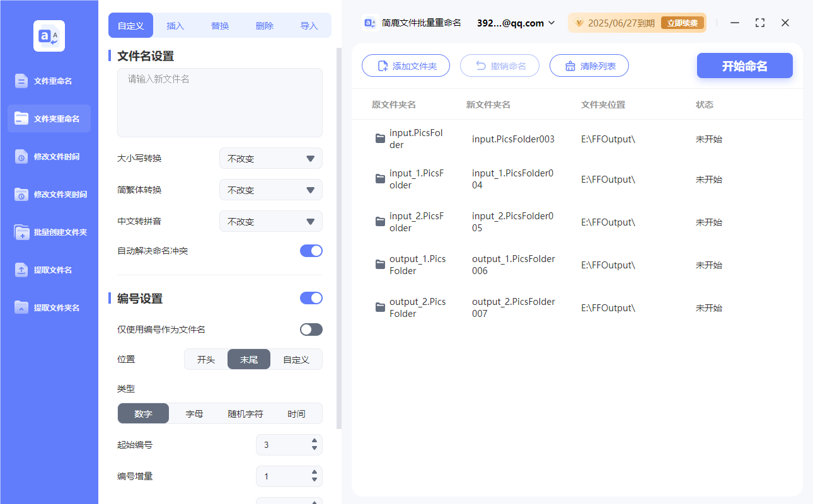The image size is (813, 504).
Task: Open the 大小写转换 dropdown
Action: coord(270,158)
